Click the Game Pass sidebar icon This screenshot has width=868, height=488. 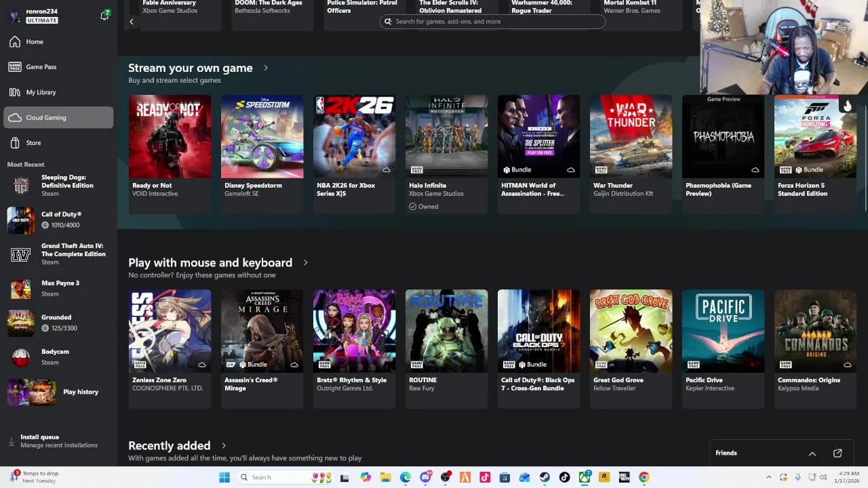pyautogui.click(x=15, y=67)
